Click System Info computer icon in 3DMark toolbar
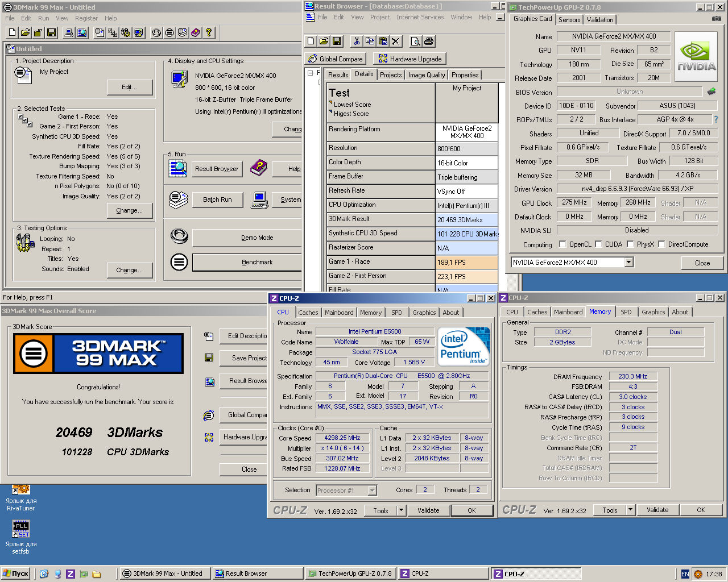Viewport: 728px width, 582px height. [69, 32]
